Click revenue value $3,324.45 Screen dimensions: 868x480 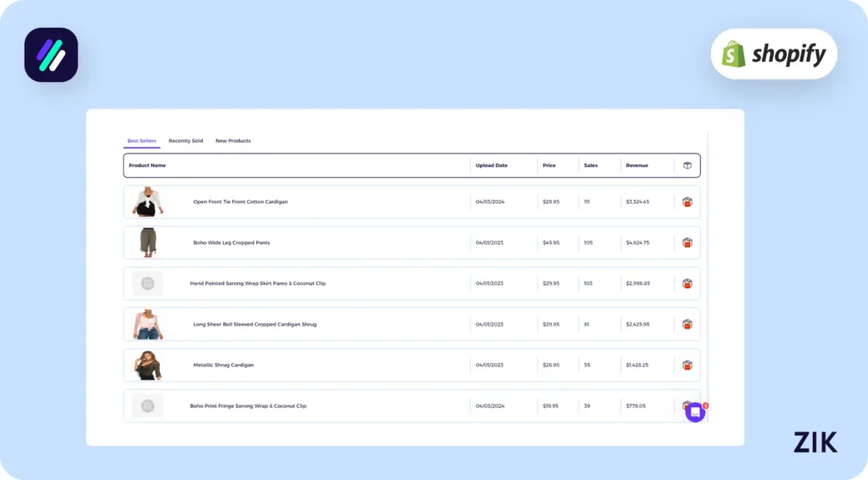coord(637,202)
